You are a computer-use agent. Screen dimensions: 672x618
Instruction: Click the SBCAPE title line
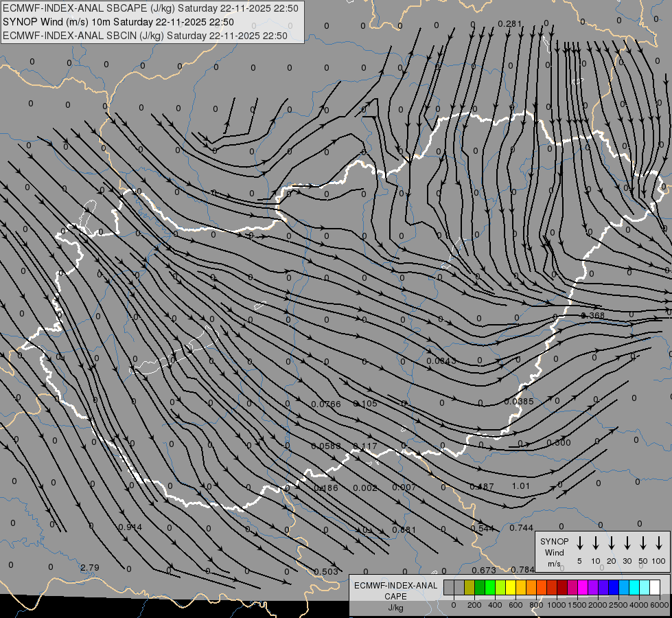[150, 8]
